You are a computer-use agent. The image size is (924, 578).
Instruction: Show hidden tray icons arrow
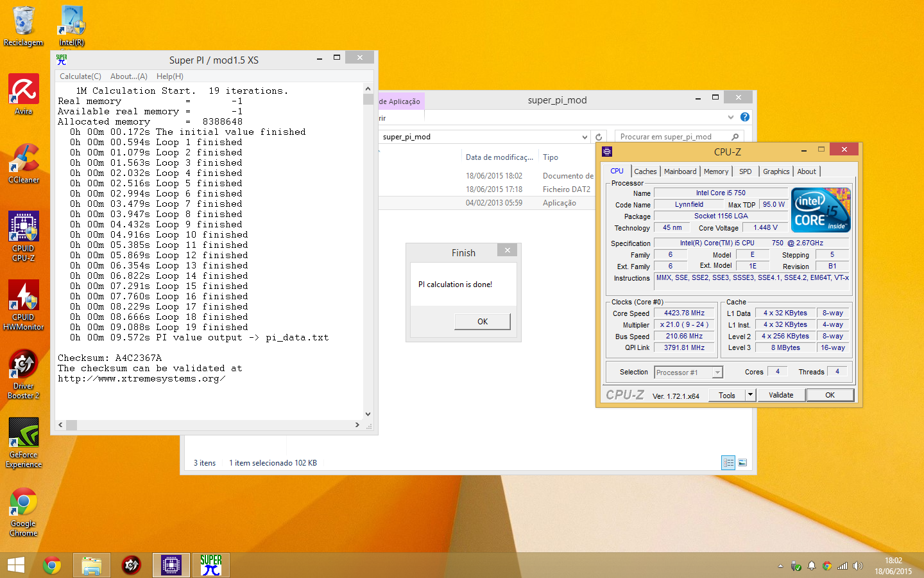[x=780, y=566]
